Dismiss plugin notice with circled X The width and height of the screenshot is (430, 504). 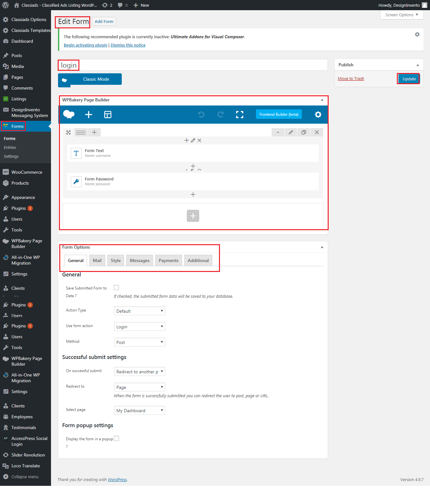(417, 34)
